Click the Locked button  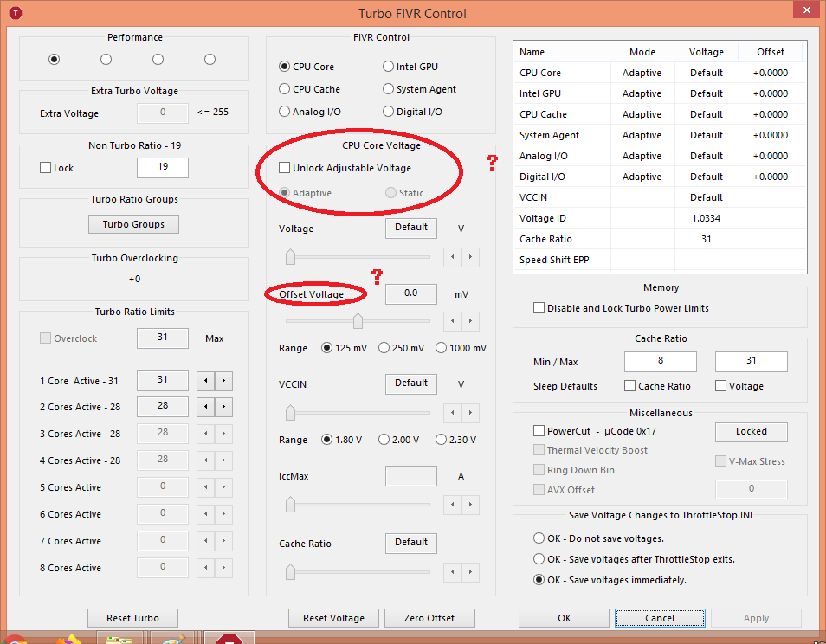click(752, 431)
